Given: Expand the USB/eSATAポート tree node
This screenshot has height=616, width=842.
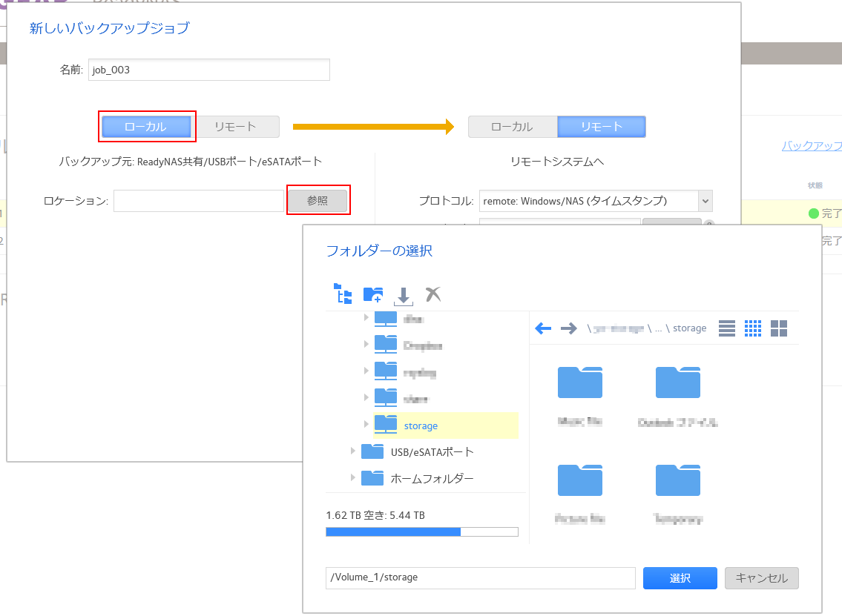Looking at the screenshot, I should click(353, 451).
